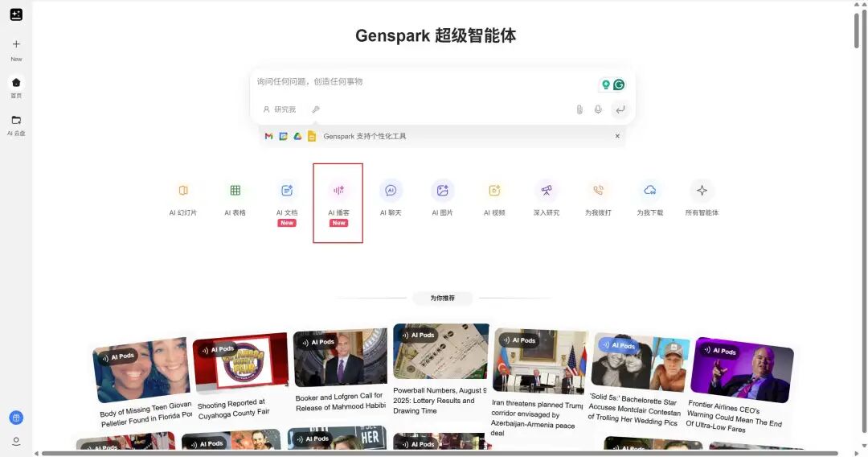
Task: Open the user profile icon in the sidebar
Action: (x=16, y=442)
